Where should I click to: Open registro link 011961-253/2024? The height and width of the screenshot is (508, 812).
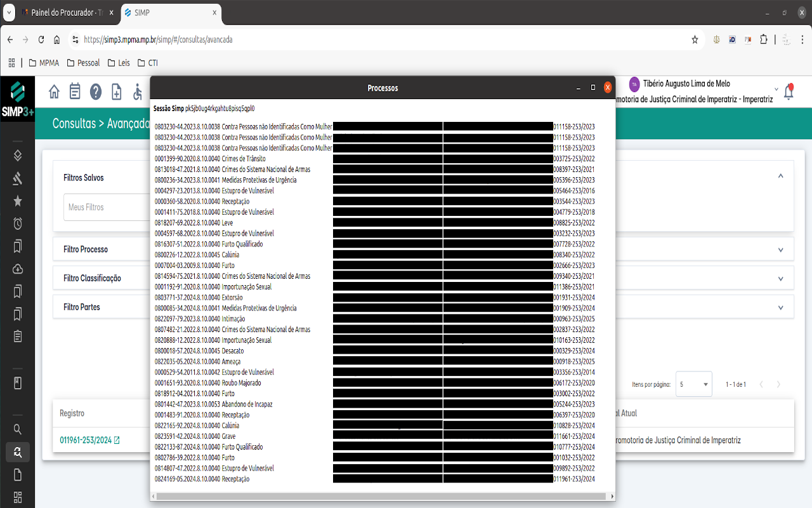[86, 440]
